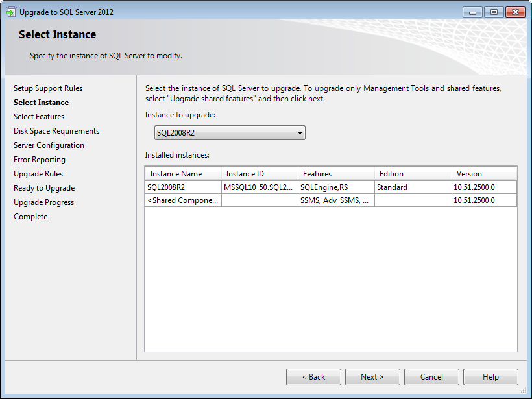The height and width of the screenshot is (399, 532).
Task: Go to Server Configuration step
Action: point(49,145)
